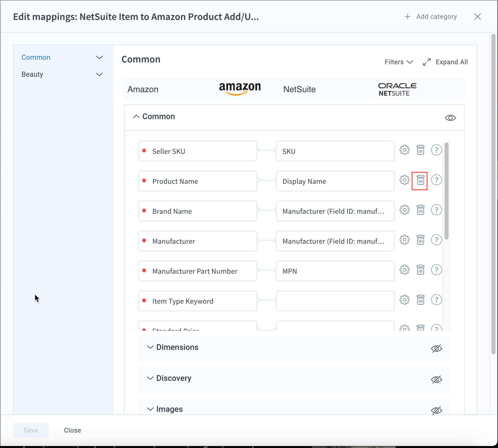Open settings for Manufacturer Part Number mapping
The height and width of the screenshot is (448, 498).
[x=404, y=270]
